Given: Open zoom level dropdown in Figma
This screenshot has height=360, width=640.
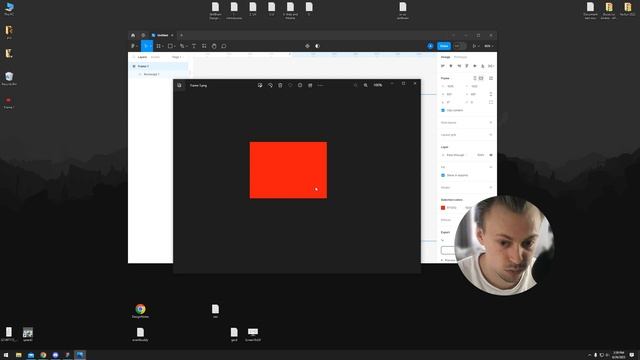Looking at the screenshot, I should (x=488, y=46).
